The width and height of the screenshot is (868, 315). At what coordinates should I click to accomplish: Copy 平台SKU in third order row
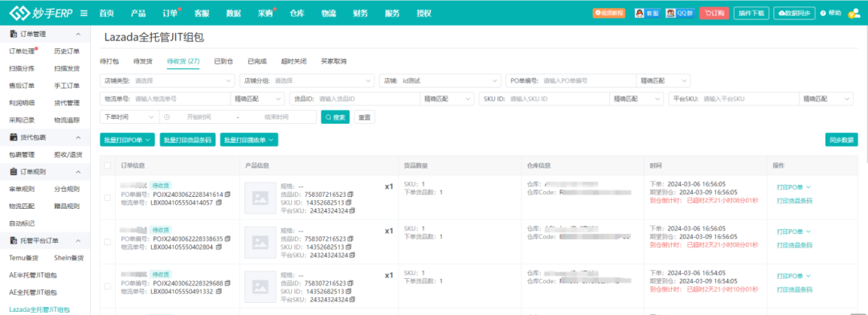click(353, 300)
